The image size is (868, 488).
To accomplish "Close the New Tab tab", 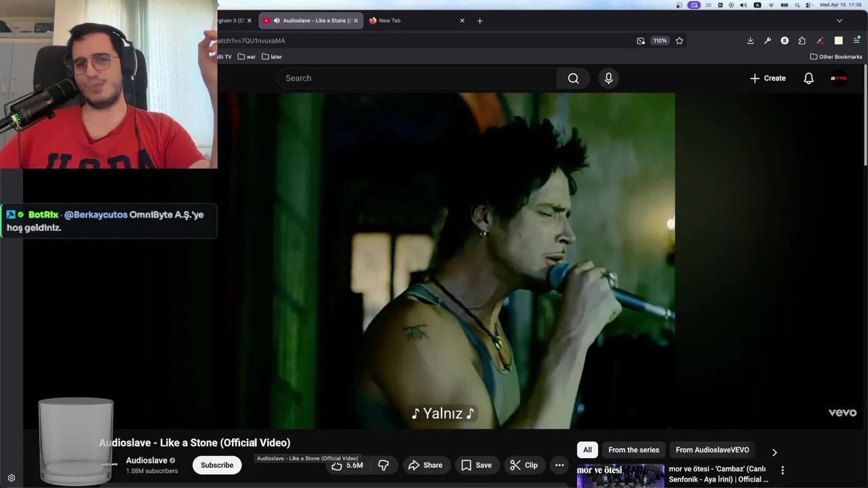I will click(462, 20).
